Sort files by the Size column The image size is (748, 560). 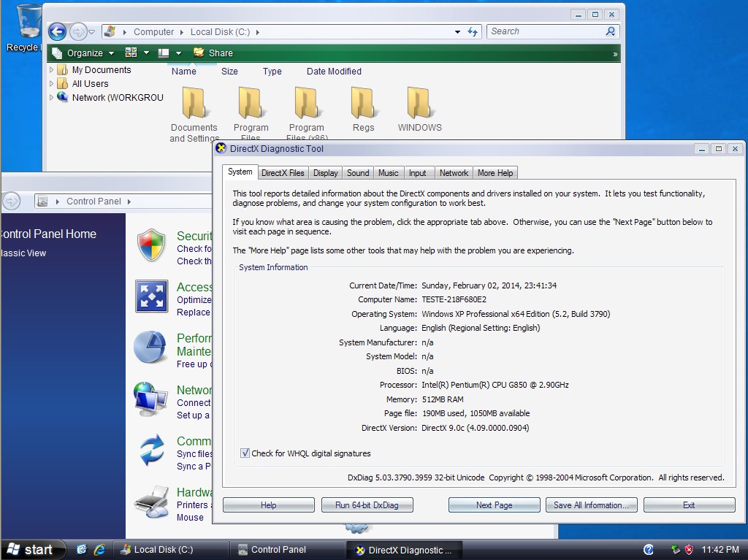click(229, 71)
